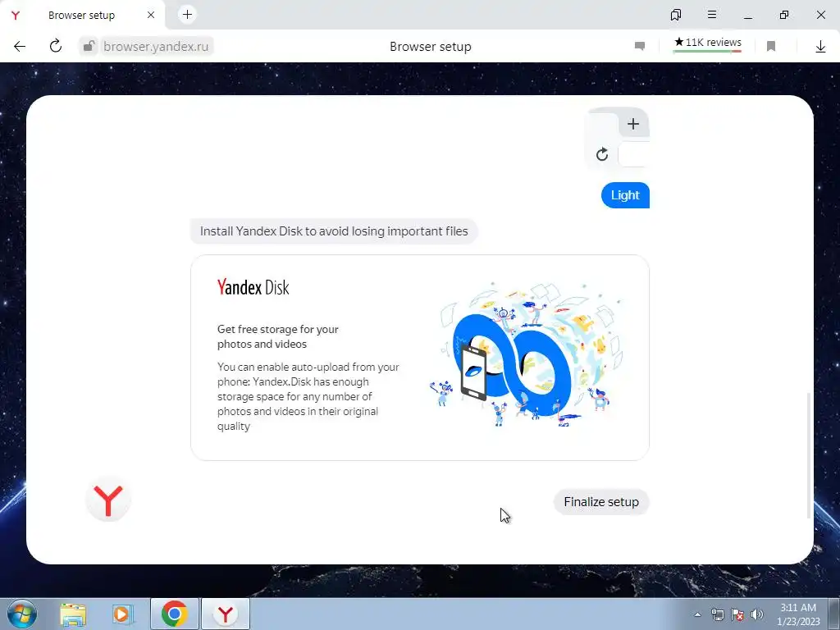
Task: Click the reload icon in preview bubble
Action: coord(602,154)
